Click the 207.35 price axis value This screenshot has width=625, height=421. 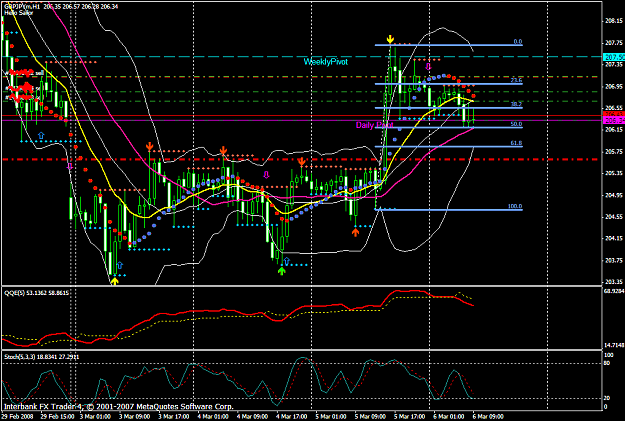pos(614,65)
